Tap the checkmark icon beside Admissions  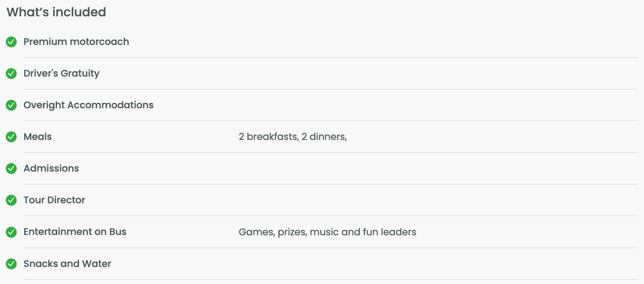click(11, 169)
